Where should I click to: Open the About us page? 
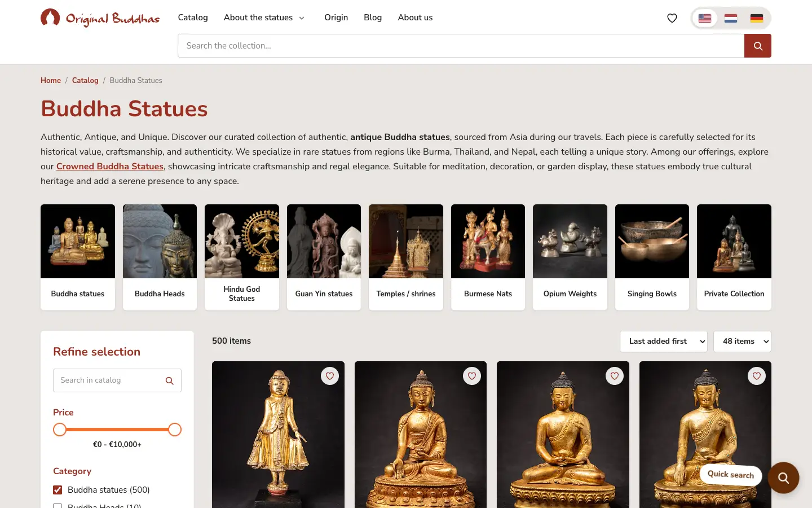(415, 17)
